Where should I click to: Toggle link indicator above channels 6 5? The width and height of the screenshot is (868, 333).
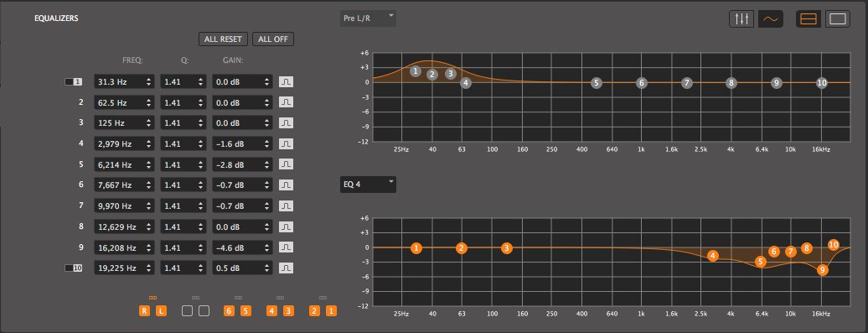(x=238, y=298)
